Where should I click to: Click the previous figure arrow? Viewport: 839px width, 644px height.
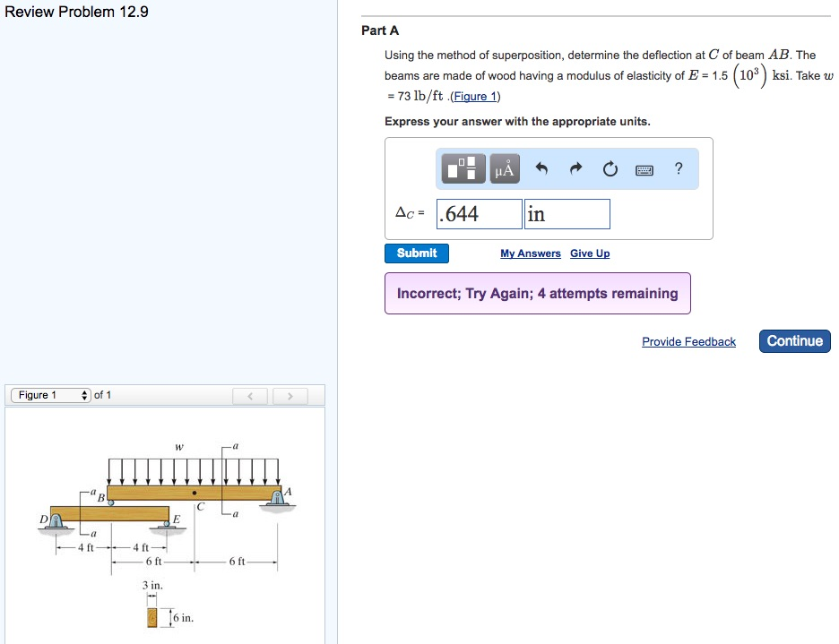tap(249, 394)
